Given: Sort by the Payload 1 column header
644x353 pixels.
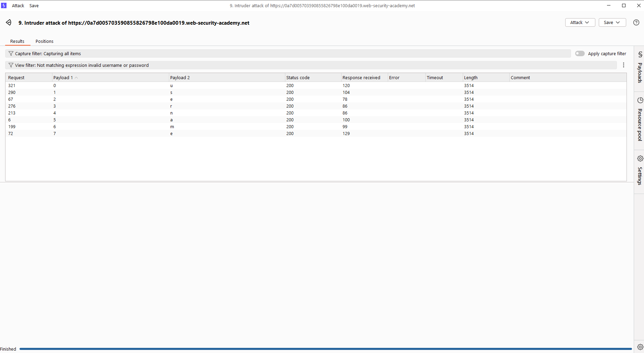Looking at the screenshot, I should (x=63, y=78).
